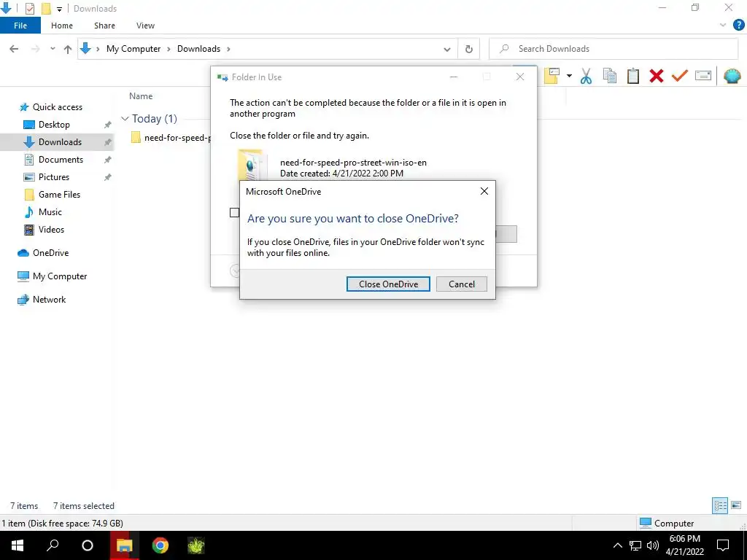Tick the checkbox in Folder In Use dialog

click(234, 212)
